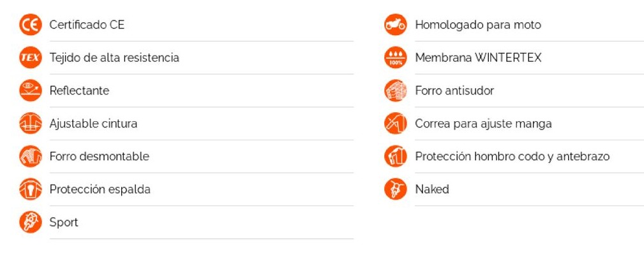
Task: Click the orange TEX fabric icon
Action: (x=31, y=57)
